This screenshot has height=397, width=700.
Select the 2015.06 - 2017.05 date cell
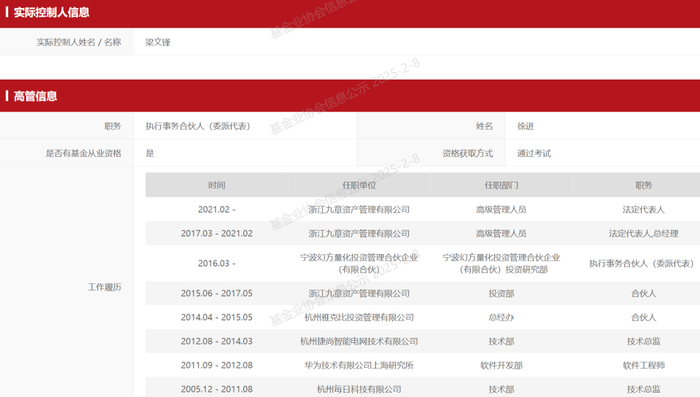pos(217,293)
